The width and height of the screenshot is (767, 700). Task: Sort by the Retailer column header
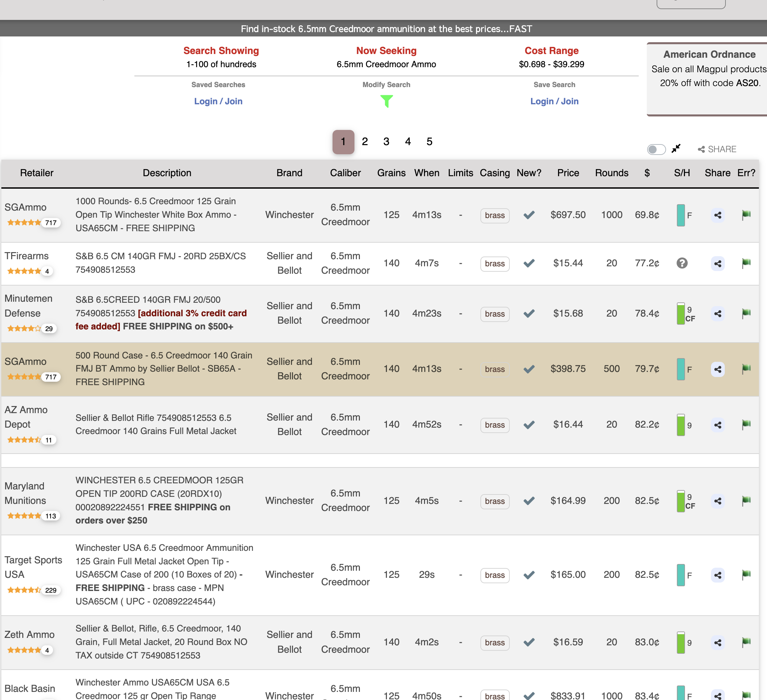click(x=36, y=173)
